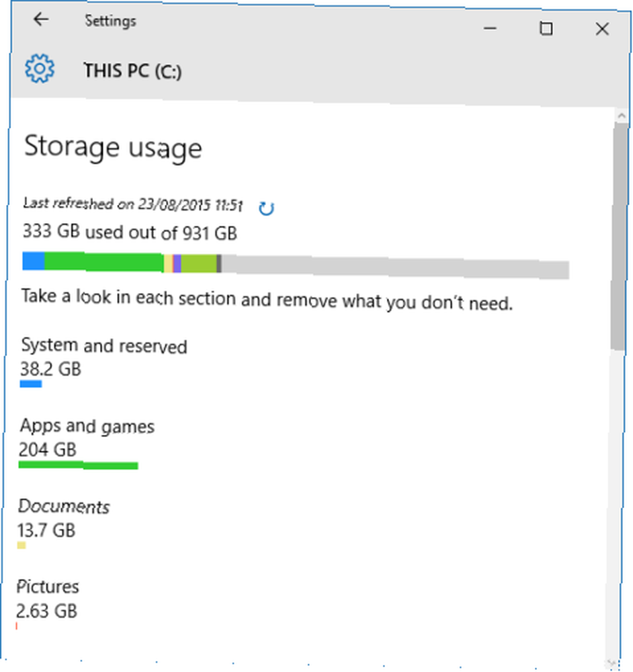The image size is (633, 672).
Task: Click the green segment of storage bar
Action: 104,262
